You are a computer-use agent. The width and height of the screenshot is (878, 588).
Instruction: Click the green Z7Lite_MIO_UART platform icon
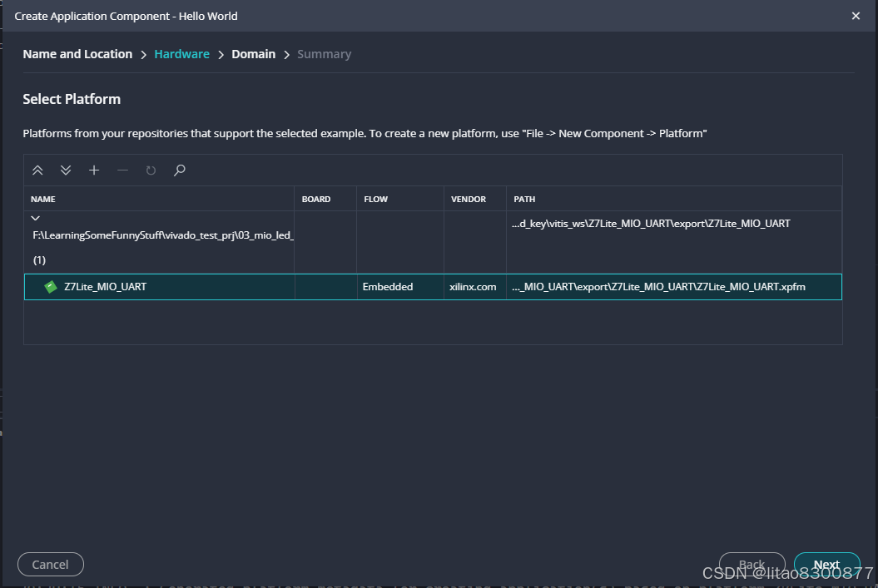click(51, 287)
